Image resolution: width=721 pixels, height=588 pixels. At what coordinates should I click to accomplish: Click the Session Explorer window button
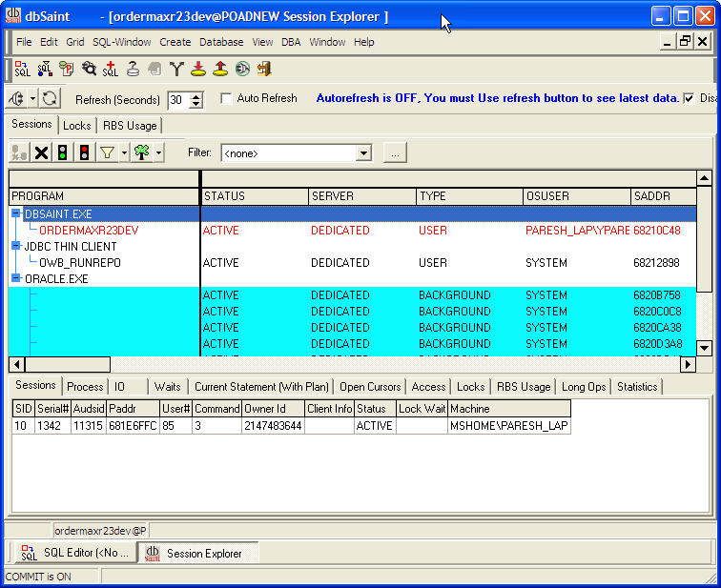tap(199, 553)
